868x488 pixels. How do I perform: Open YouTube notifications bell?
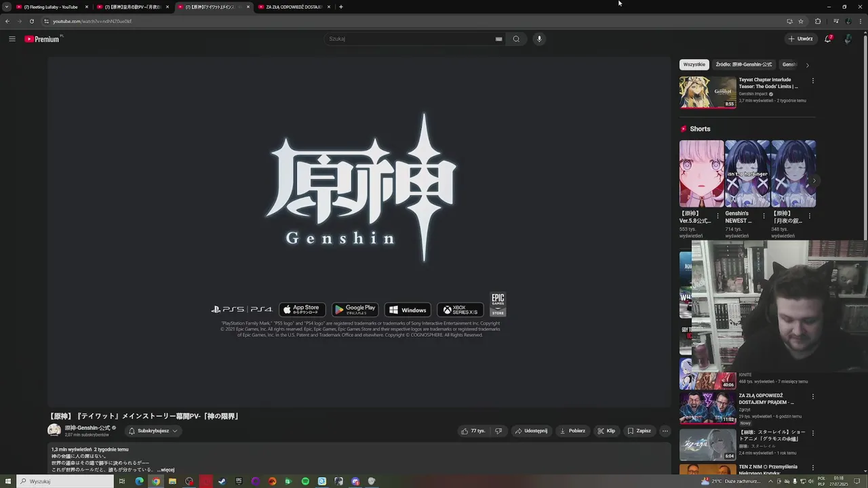828,39
